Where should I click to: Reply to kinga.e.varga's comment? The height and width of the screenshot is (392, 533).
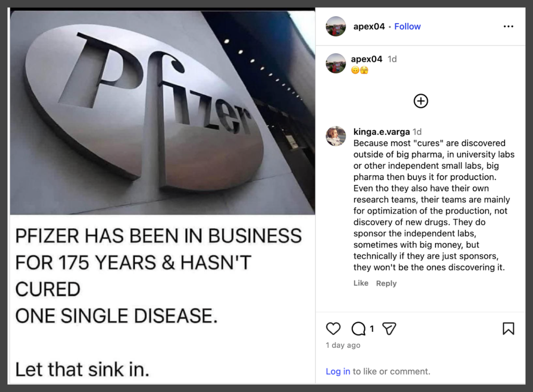pyautogui.click(x=386, y=283)
